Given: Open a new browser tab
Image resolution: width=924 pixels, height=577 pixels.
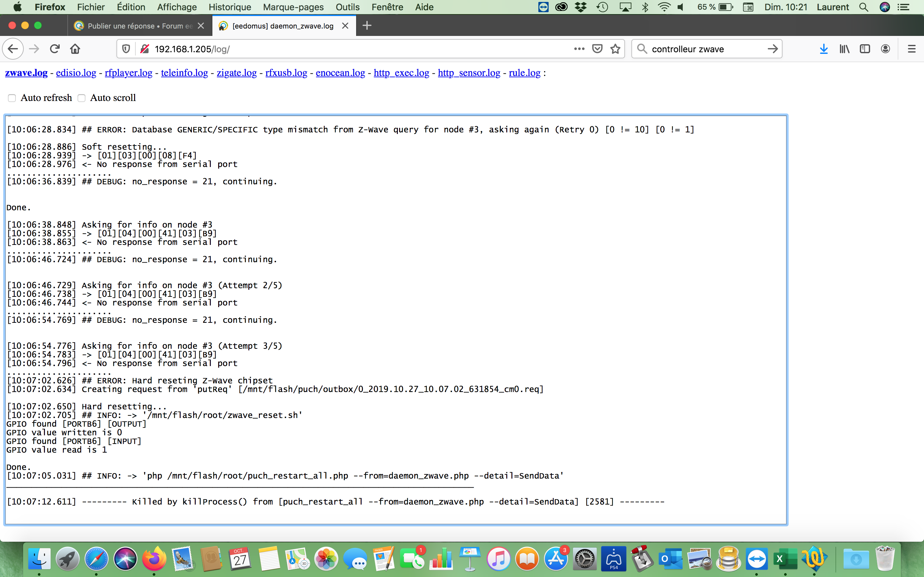Looking at the screenshot, I should pos(367,26).
